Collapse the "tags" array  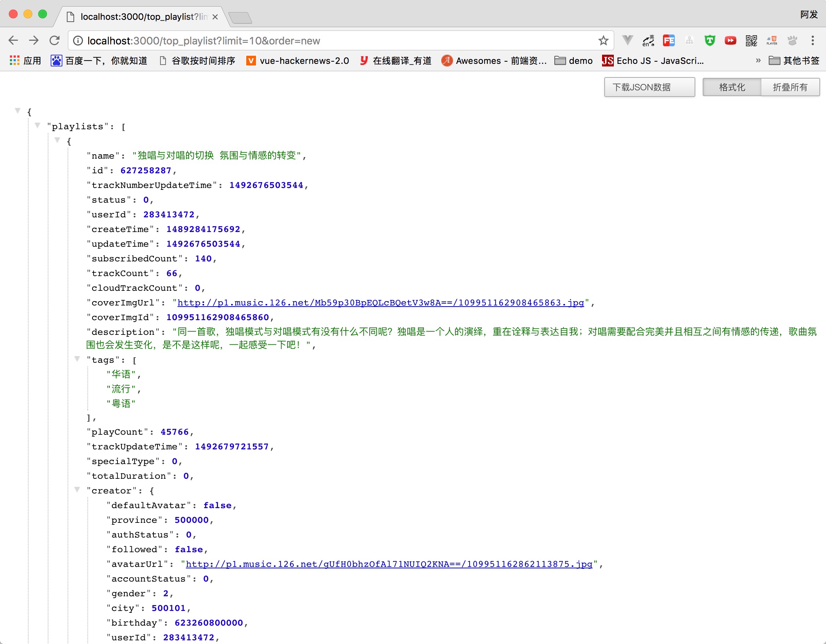tap(77, 359)
